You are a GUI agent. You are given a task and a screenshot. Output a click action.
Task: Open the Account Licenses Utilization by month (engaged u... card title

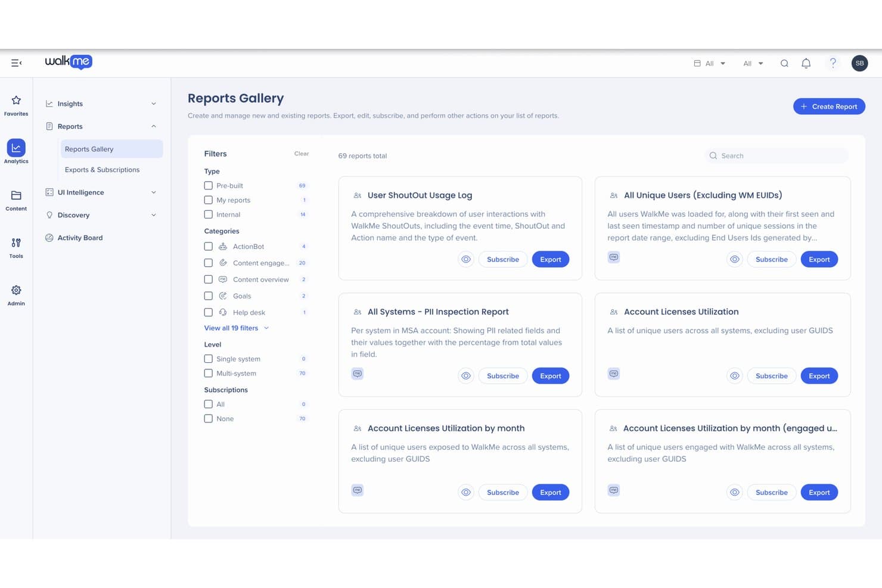pyautogui.click(x=730, y=428)
